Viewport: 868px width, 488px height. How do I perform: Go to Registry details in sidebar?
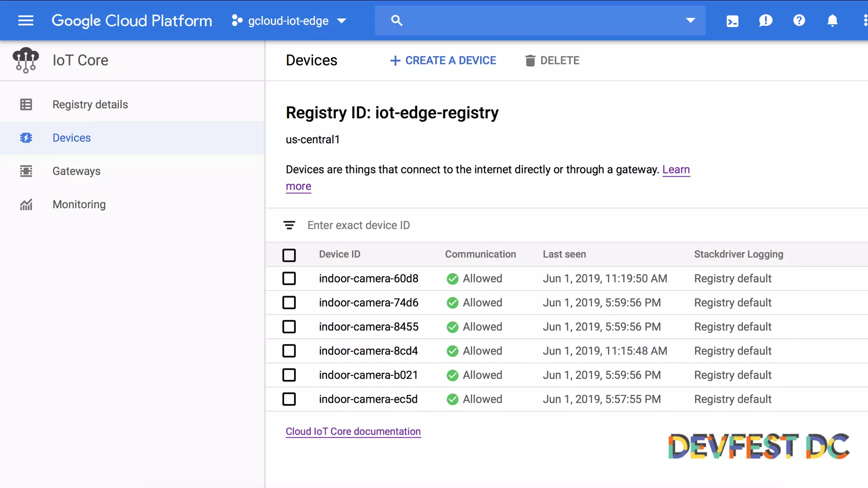(90, 104)
